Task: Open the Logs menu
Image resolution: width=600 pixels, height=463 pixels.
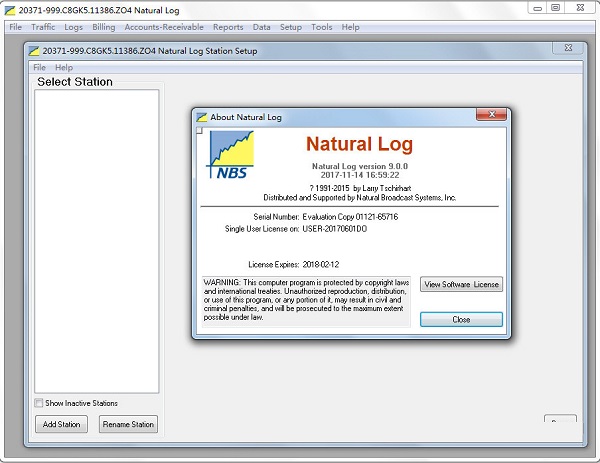Action: [73, 27]
